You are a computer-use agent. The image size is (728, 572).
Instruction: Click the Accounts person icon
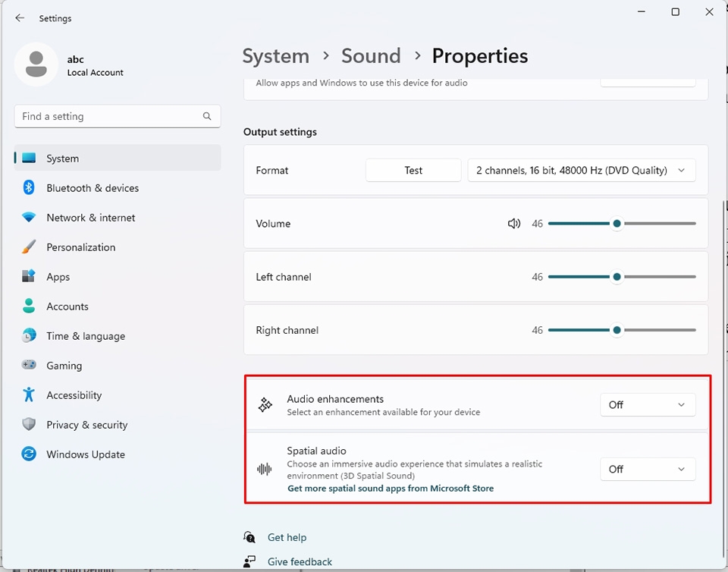[x=29, y=306]
